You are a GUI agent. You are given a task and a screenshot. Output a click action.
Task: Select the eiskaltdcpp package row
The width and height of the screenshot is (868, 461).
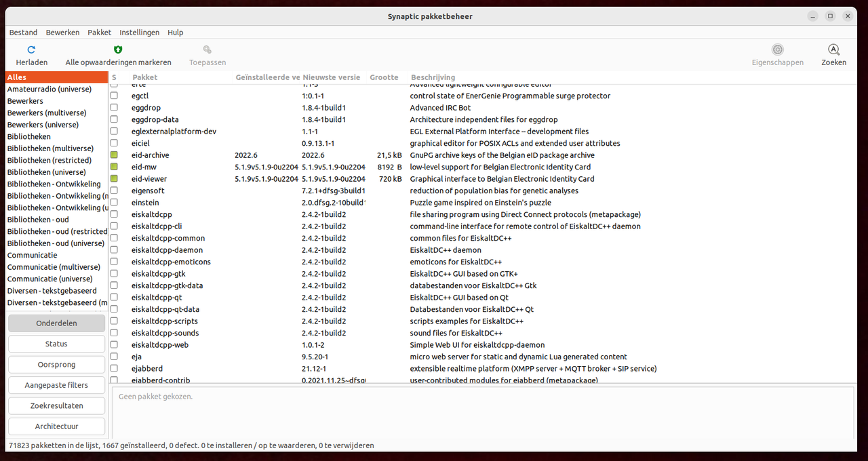coord(484,214)
